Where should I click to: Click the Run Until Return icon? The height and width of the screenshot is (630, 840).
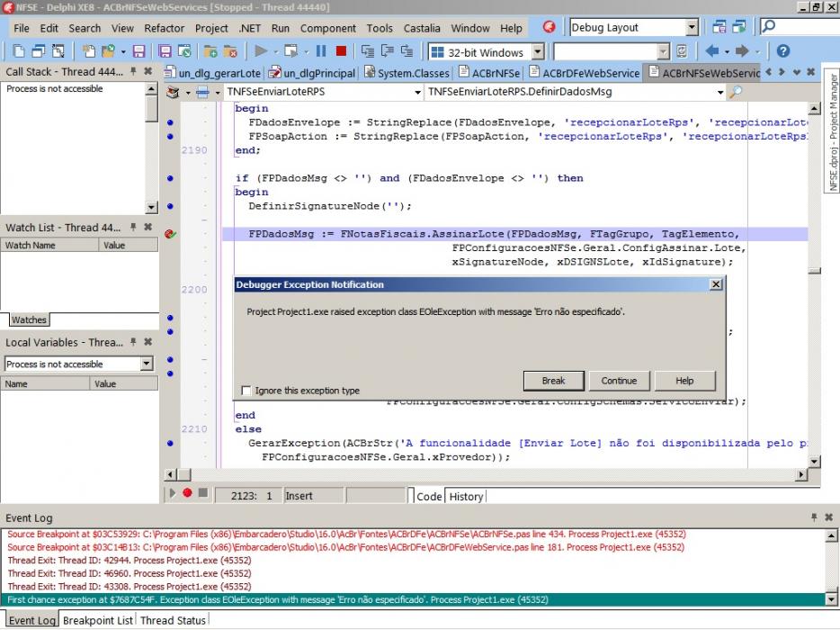407,51
